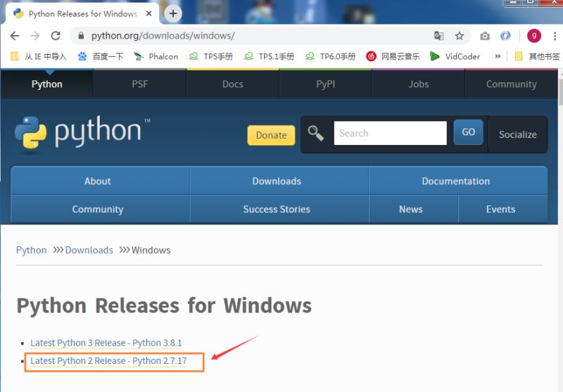Click the Python breadcrumb link
This screenshot has height=392, width=563.
click(x=31, y=250)
